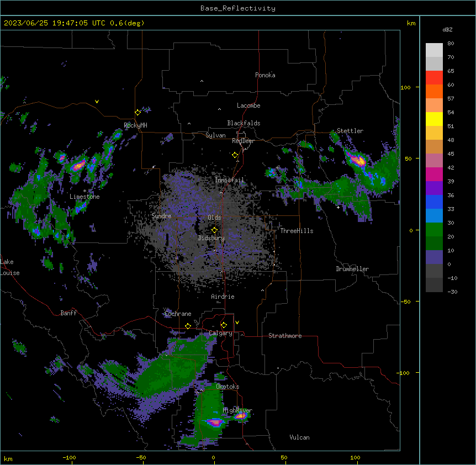The image size is (476, 465).
Task: Click the km unit label at bottom left
Action: pos(8,459)
